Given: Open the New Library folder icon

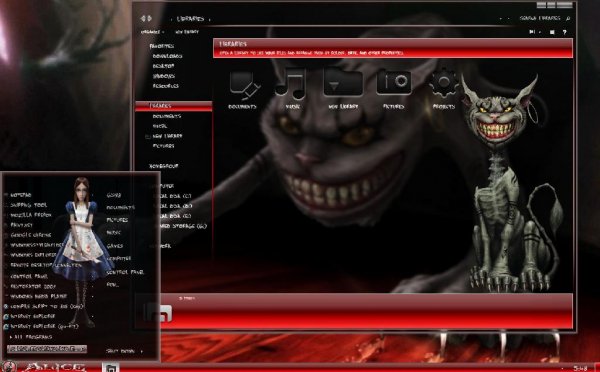Looking at the screenshot, I should coord(343,82).
